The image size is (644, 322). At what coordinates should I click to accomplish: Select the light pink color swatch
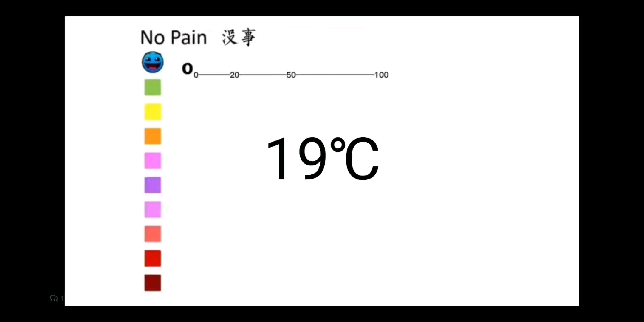152,210
